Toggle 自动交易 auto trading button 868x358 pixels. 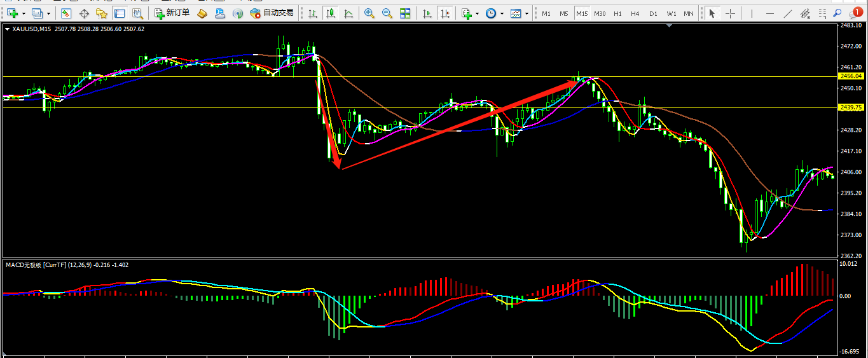[272, 13]
